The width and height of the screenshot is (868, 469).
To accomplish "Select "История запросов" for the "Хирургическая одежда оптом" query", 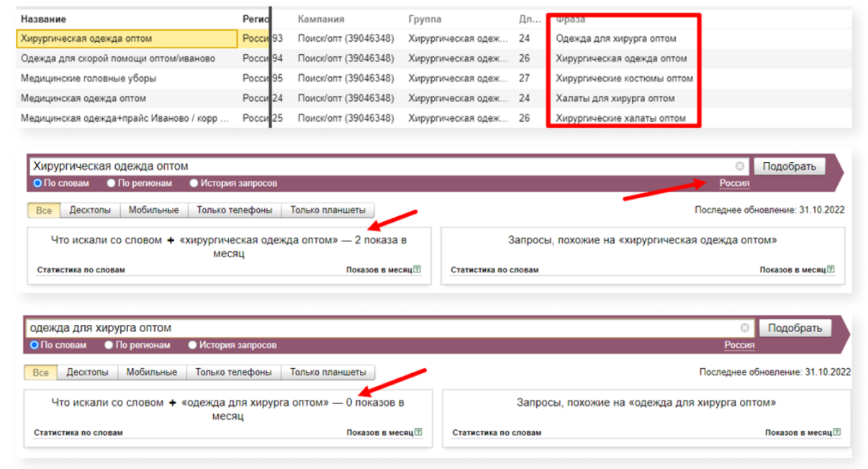I will coord(194,183).
